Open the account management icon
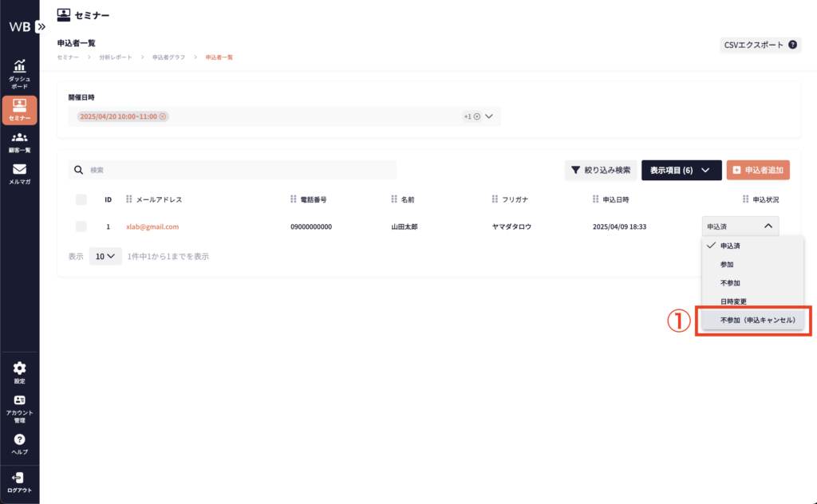The image size is (817, 504). (x=19, y=400)
